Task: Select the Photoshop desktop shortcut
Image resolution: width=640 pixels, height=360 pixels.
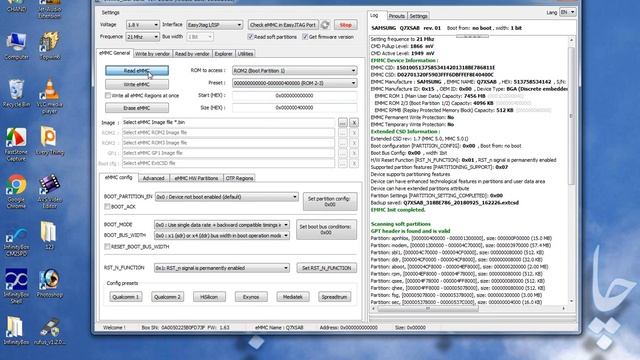Action: click(x=49, y=283)
